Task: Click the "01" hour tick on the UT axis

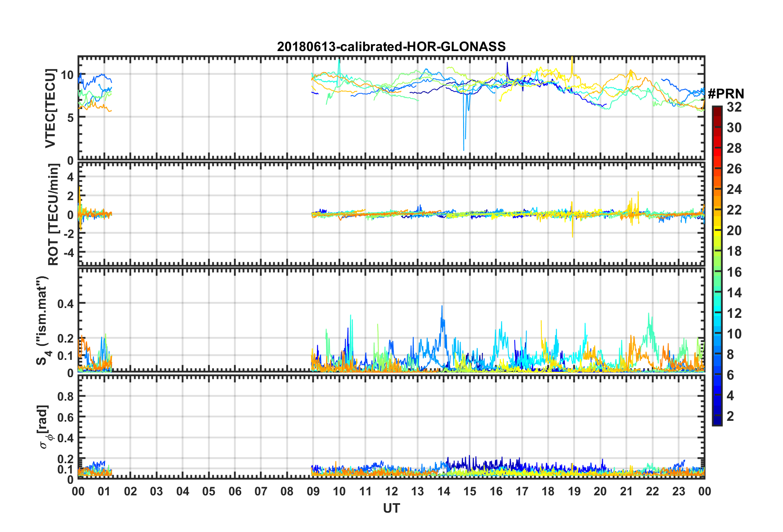Action: pos(104,491)
